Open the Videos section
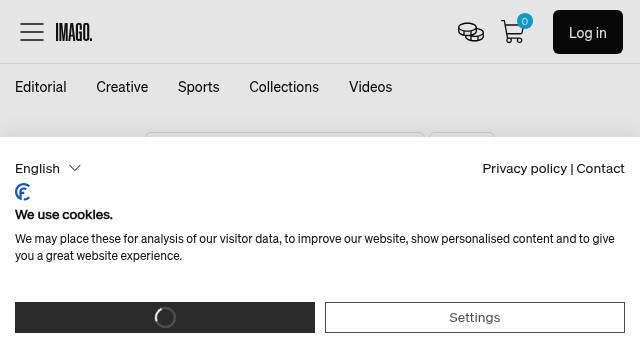Screen dimensions: 640x360 coord(371,87)
